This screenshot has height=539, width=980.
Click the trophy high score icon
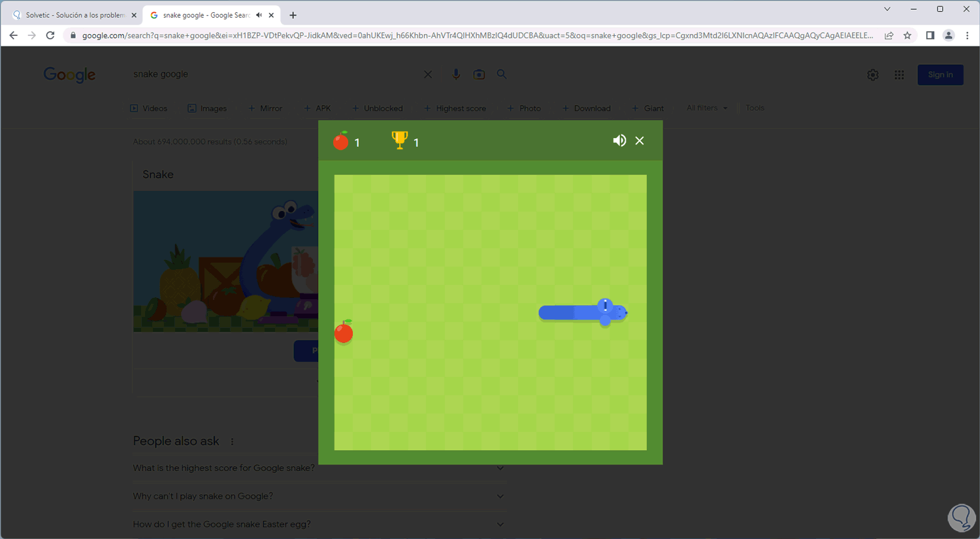[399, 140]
